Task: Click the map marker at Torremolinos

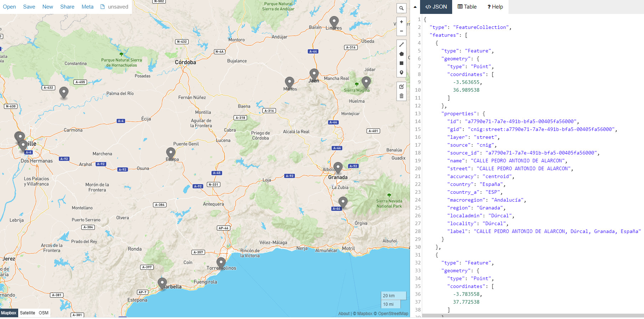Action: click(x=221, y=263)
